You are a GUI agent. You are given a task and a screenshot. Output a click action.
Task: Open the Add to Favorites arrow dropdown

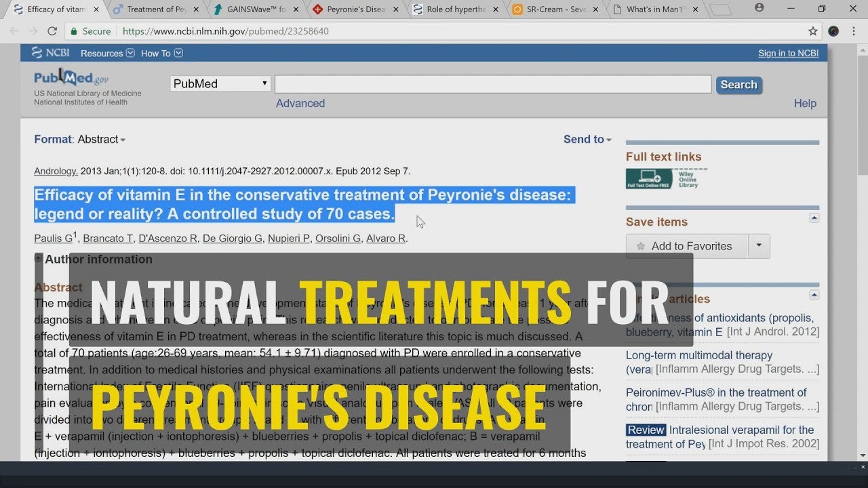(759, 246)
